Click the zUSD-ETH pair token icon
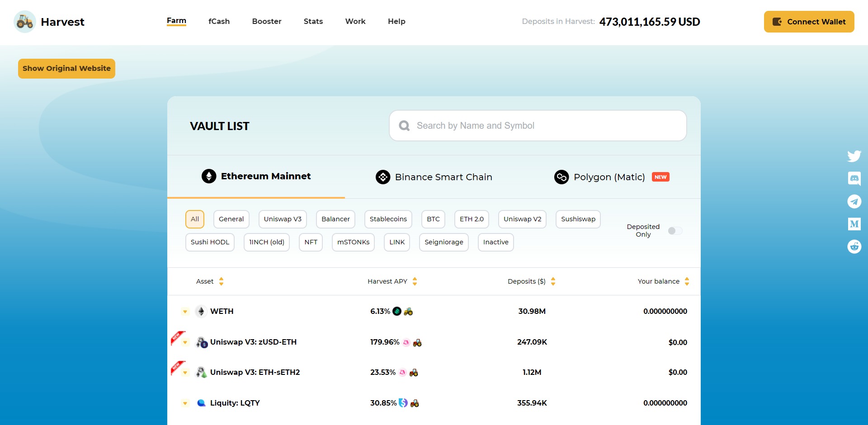Image resolution: width=868 pixels, height=425 pixels. [202, 342]
